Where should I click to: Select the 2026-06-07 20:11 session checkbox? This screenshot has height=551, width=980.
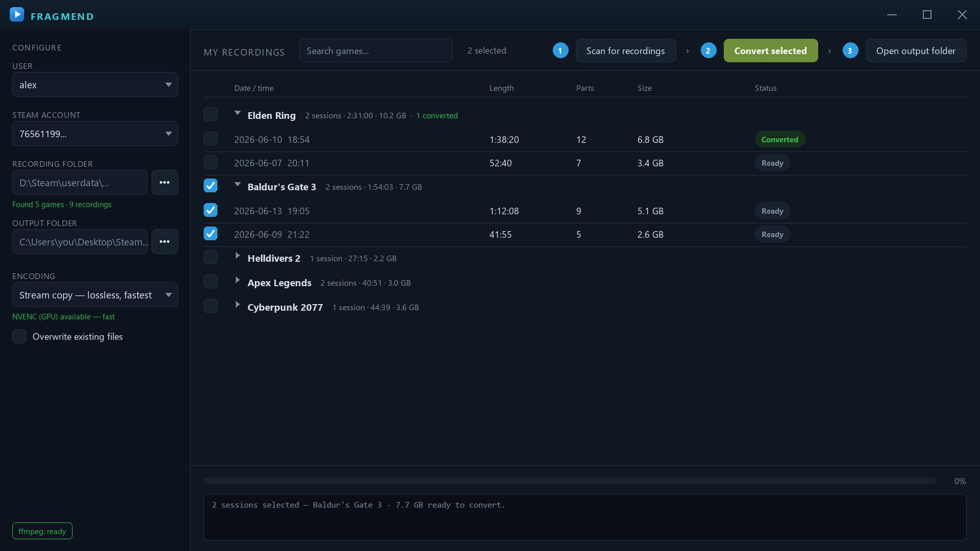[210, 162]
